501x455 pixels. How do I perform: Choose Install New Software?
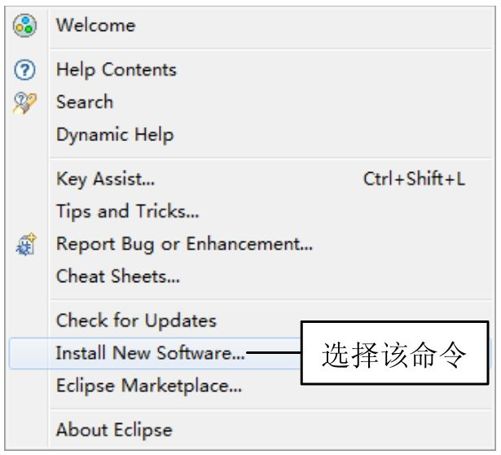pyautogui.click(x=150, y=353)
